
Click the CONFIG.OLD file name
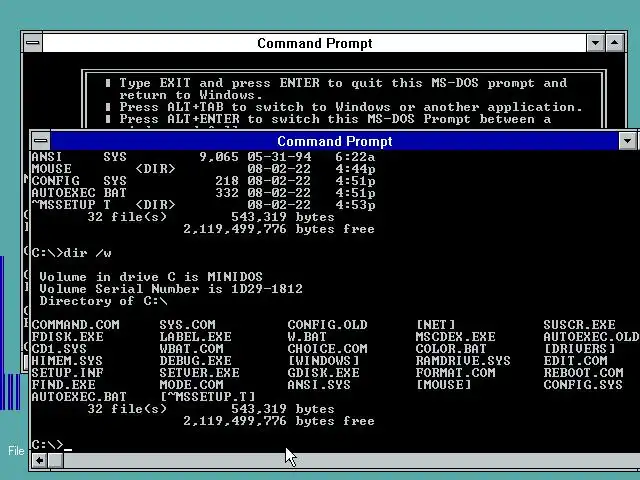tap(327, 325)
